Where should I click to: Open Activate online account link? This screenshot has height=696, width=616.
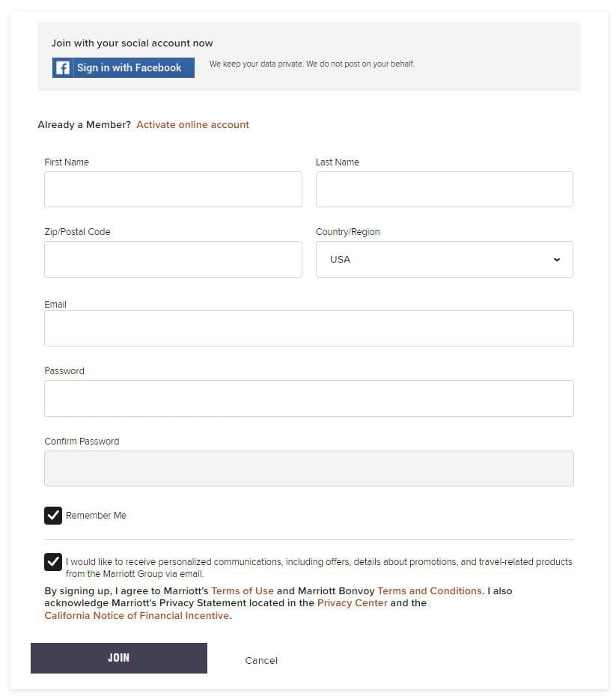point(192,125)
